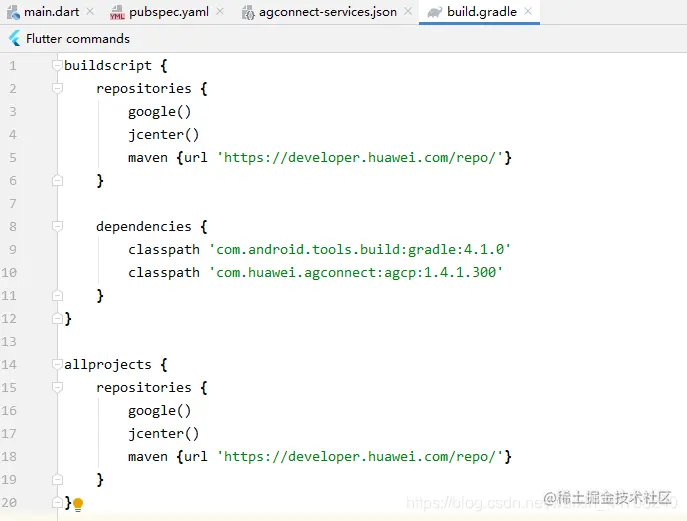The height and width of the screenshot is (521, 687).
Task: Click fold end marker on line 11
Action: 57,295
